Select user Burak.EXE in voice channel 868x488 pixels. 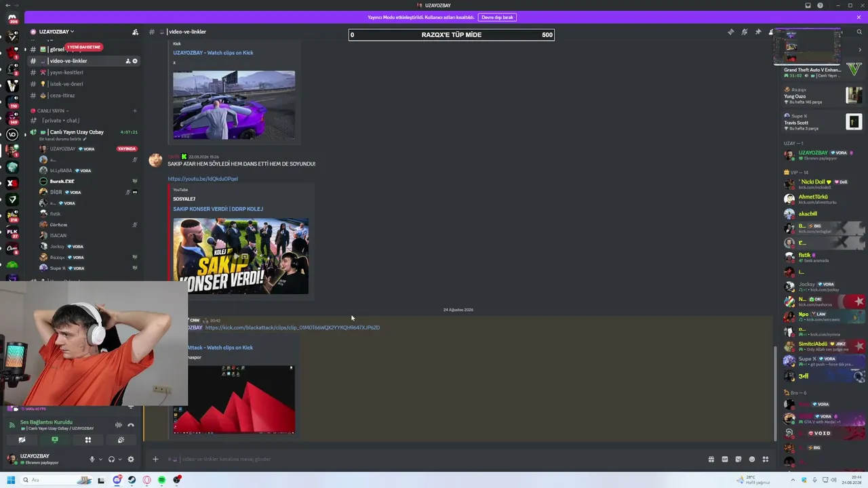88,182
